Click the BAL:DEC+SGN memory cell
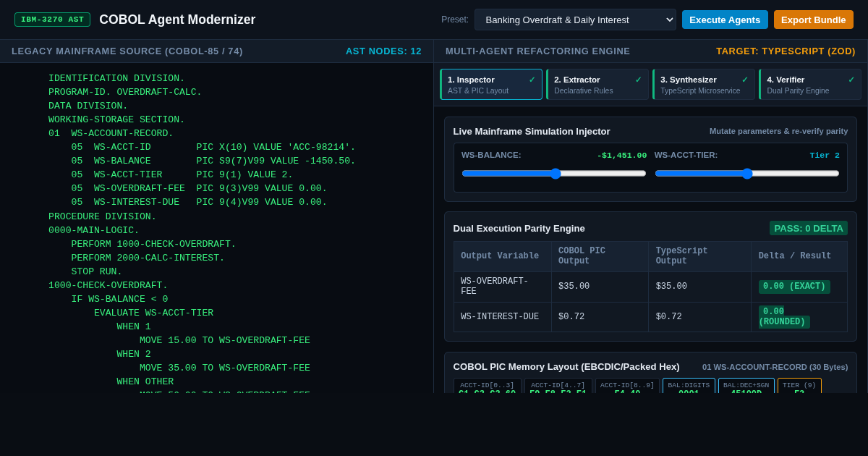The width and height of the screenshot is (868, 456). (x=746, y=387)
